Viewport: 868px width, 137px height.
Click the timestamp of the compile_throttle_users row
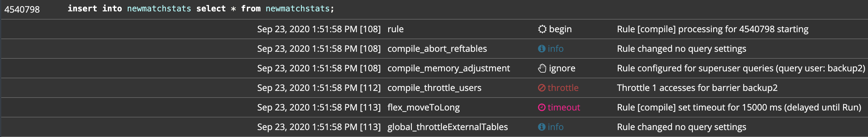[319, 88]
